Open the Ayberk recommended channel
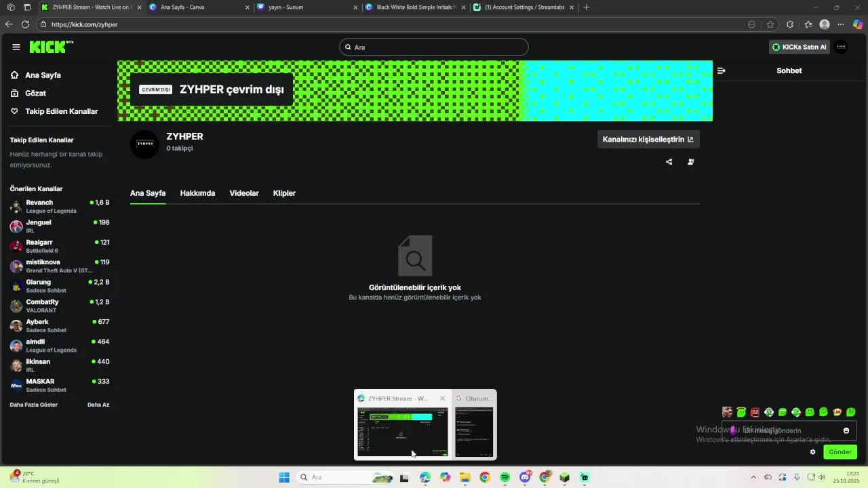This screenshot has width=868, height=488. 59,326
